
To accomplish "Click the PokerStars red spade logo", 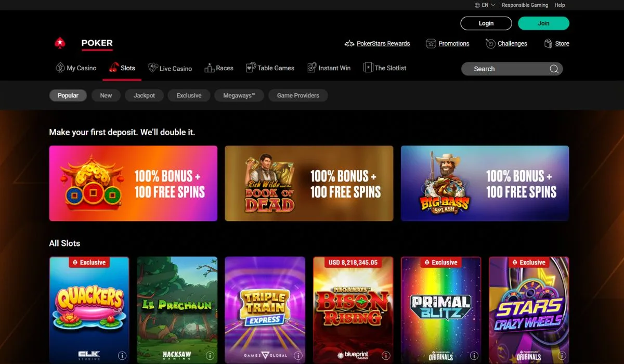I will point(60,43).
